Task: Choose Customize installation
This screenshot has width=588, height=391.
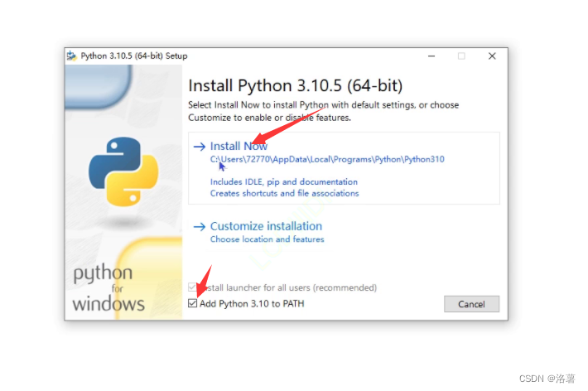Action: (266, 226)
